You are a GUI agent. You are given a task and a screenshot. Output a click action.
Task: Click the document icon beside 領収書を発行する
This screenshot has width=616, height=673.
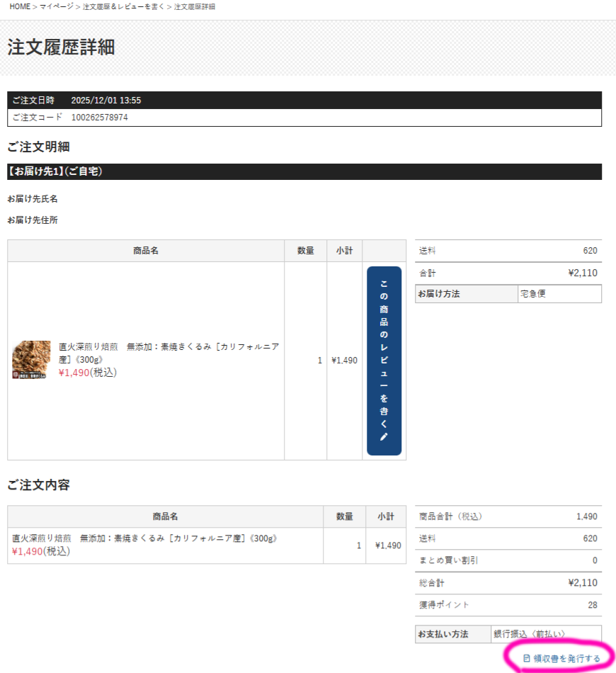pos(526,659)
